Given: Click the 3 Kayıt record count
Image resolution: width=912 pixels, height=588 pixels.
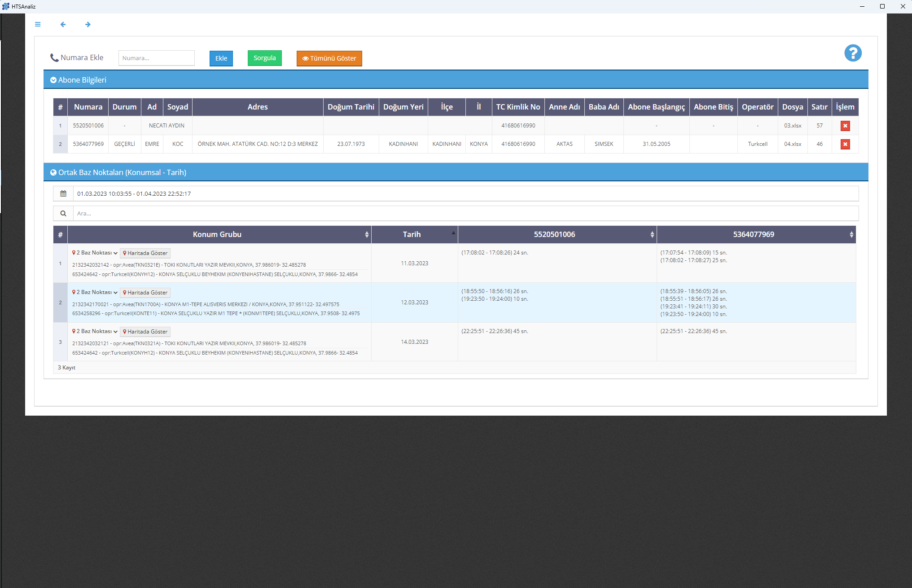Looking at the screenshot, I should [x=66, y=368].
